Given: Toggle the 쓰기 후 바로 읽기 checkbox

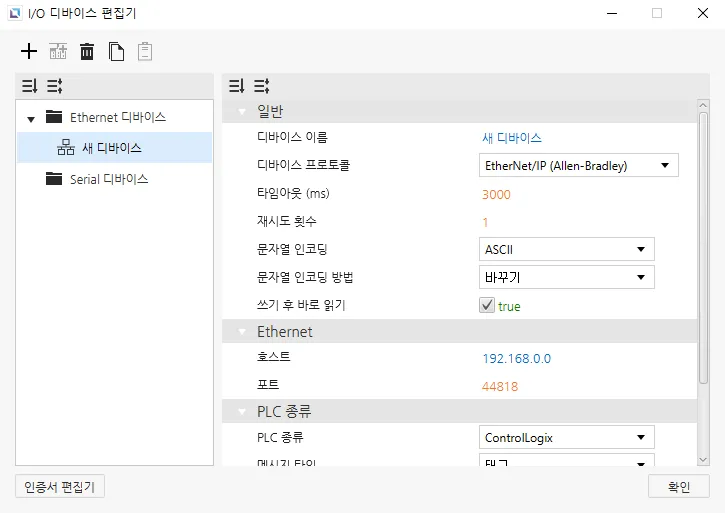Looking at the screenshot, I should (487, 306).
